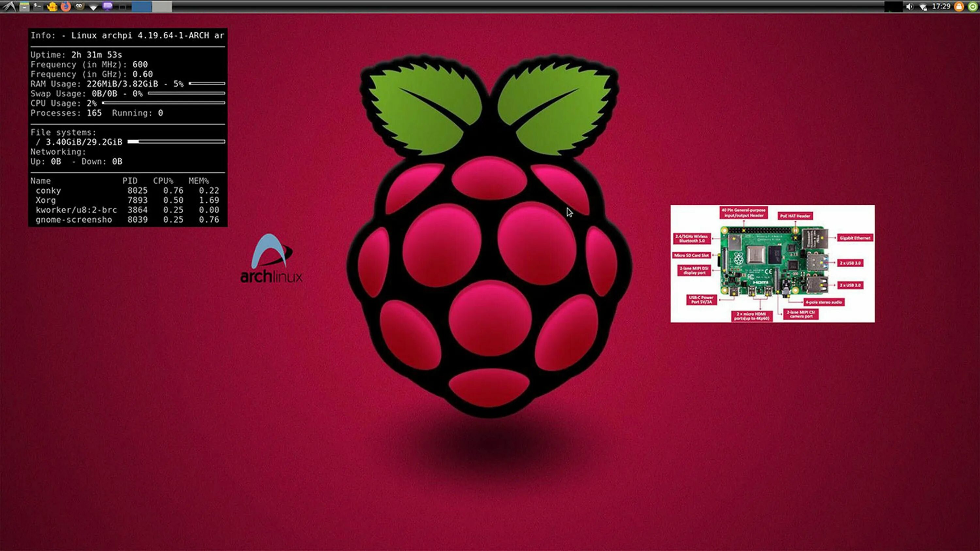The height and width of the screenshot is (551, 980).
Task: Click the yellow teapot launcher icon
Action: coord(52,7)
